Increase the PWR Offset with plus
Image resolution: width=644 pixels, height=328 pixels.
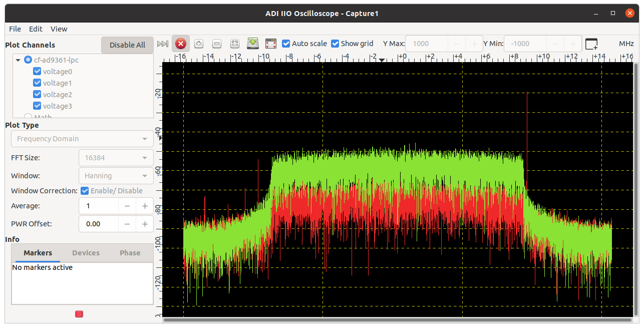pos(145,224)
